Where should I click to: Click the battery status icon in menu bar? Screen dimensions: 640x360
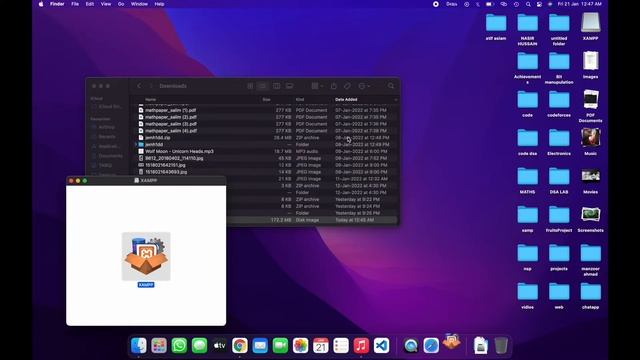490,4
